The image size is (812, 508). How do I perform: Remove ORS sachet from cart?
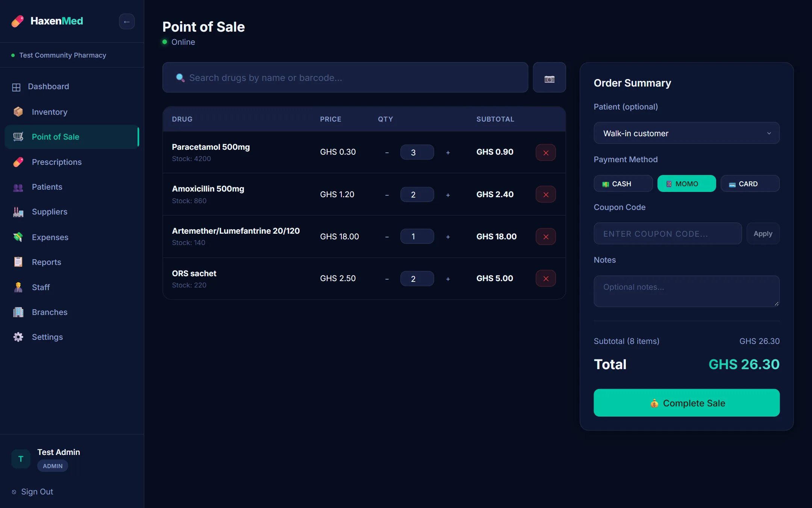[x=545, y=278]
